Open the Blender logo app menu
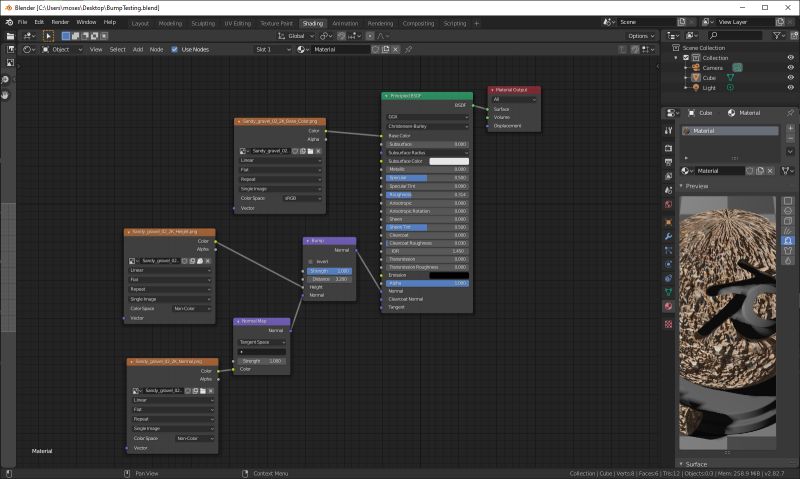This screenshot has height=479, width=800. click(9, 22)
